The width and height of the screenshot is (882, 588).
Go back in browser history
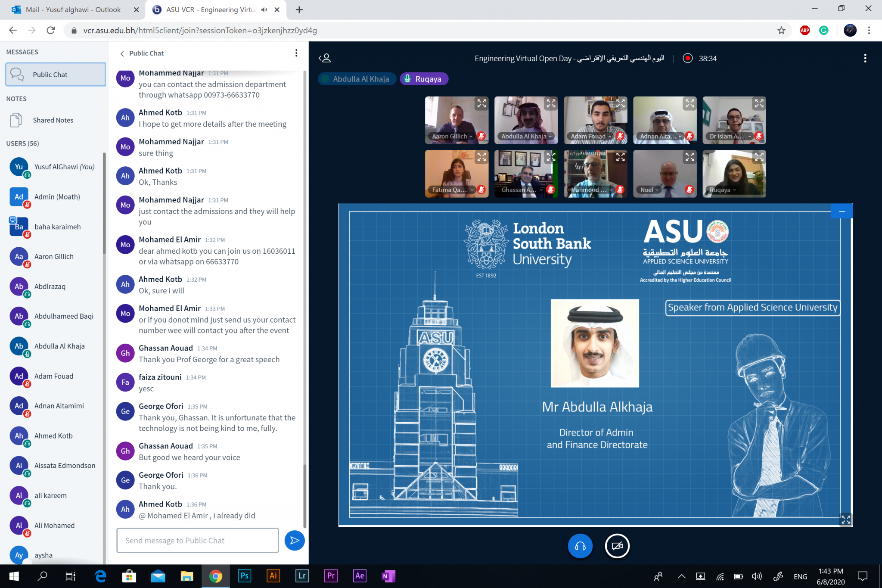tap(13, 30)
